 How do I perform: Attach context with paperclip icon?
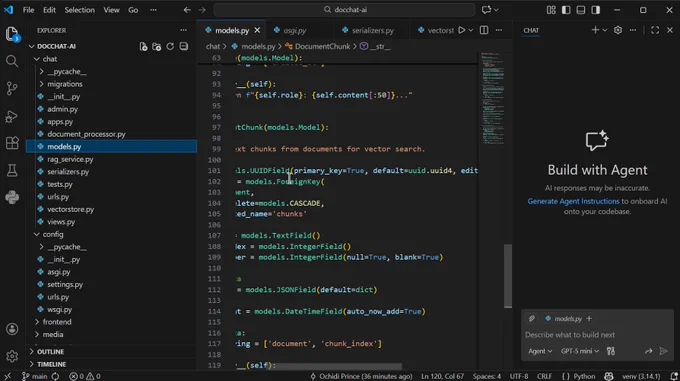pos(532,319)
